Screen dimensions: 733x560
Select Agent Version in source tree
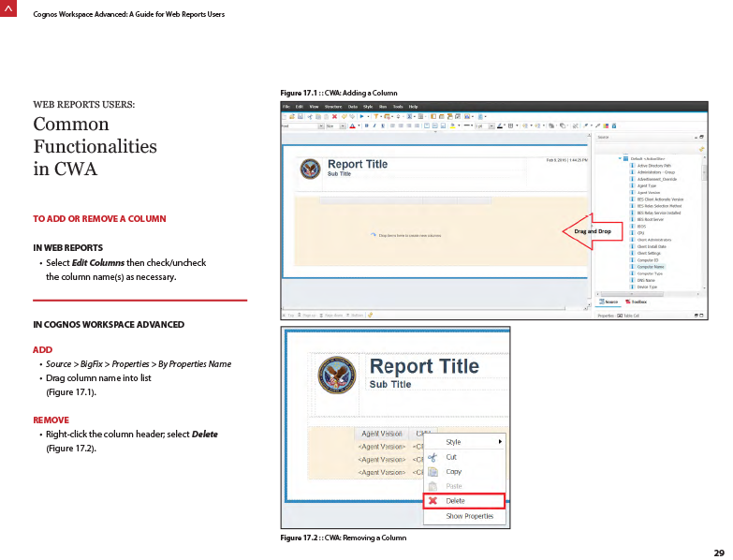[x=649, y=193]
